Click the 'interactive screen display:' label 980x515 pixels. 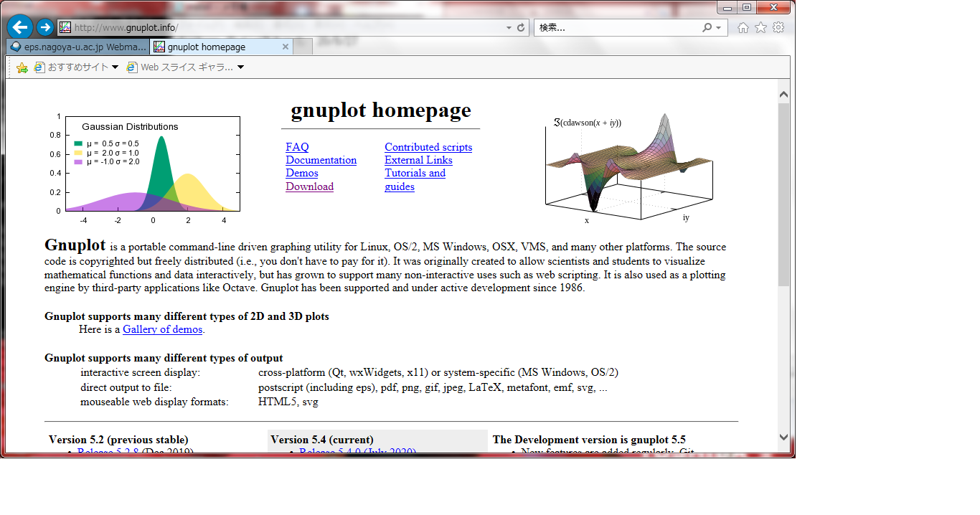[x=141, y=372]
